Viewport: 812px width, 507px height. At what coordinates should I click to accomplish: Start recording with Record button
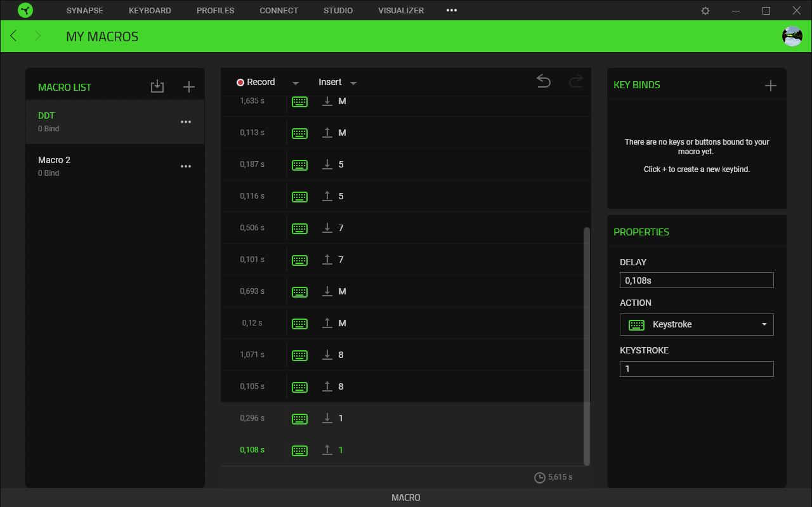tap(256, 82)
